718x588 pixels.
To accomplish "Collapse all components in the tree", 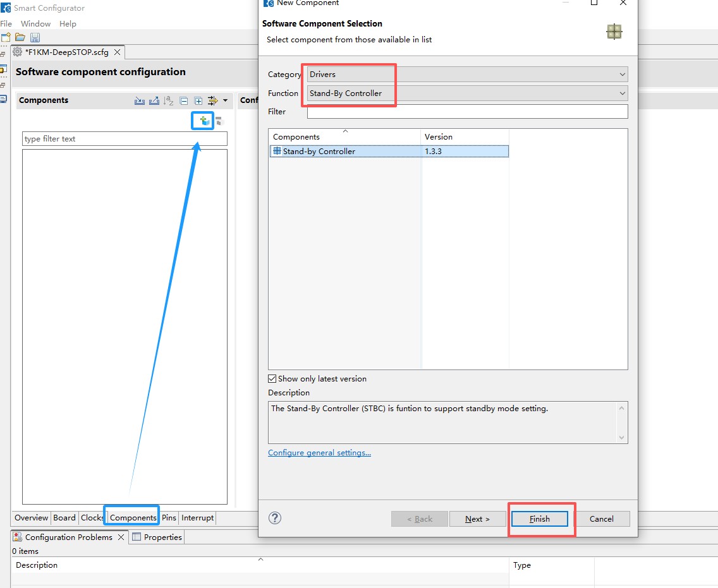I will click(183, 100).
